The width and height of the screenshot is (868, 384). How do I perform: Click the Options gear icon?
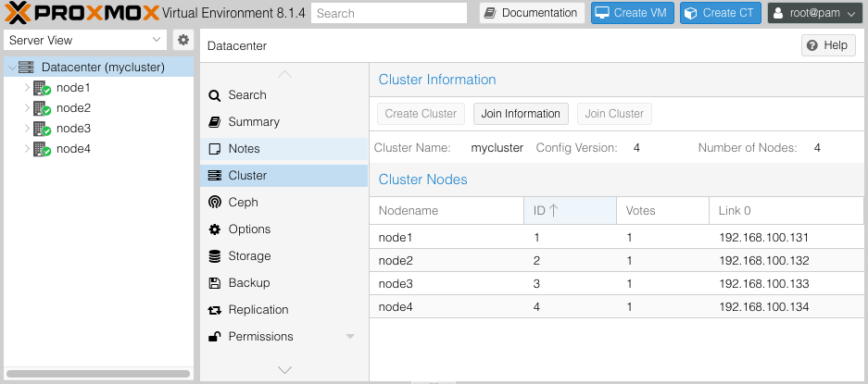point(214,229)
